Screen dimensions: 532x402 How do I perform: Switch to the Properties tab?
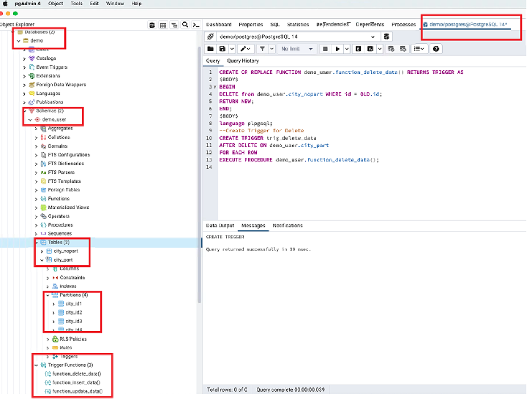tap(251, 24)
